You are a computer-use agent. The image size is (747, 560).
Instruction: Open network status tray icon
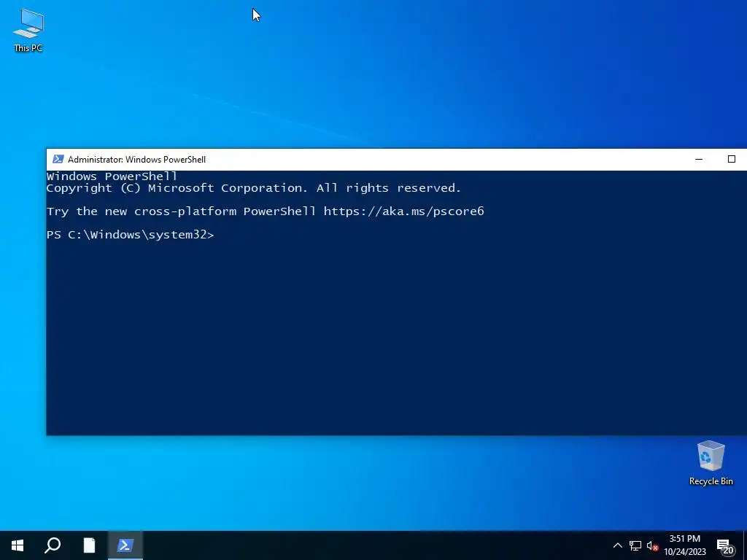(x=635, y=545)
